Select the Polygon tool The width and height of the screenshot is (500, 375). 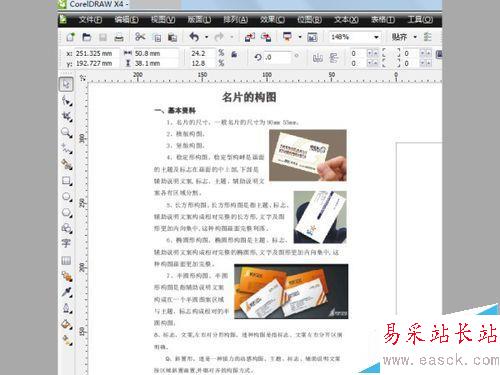(66, 213)
